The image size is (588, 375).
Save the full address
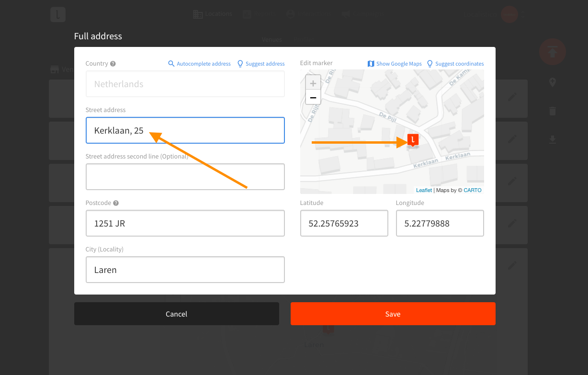click(x=393, y=314)
